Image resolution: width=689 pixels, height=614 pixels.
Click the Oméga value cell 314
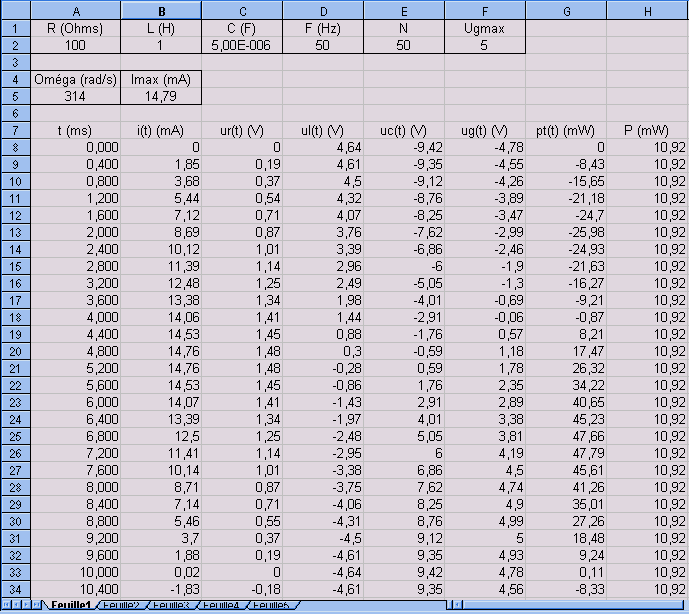75,97
